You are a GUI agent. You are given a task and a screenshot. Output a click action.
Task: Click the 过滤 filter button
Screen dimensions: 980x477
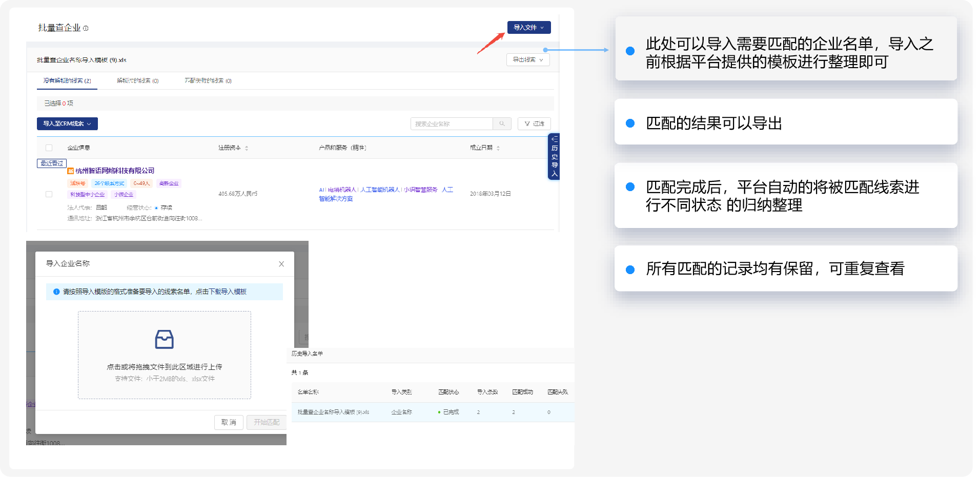tap(534, 124)
